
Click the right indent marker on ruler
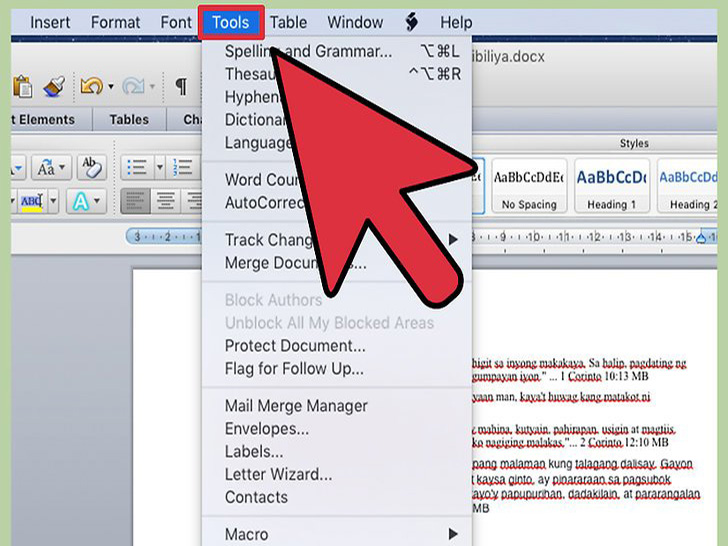(701, 238)
